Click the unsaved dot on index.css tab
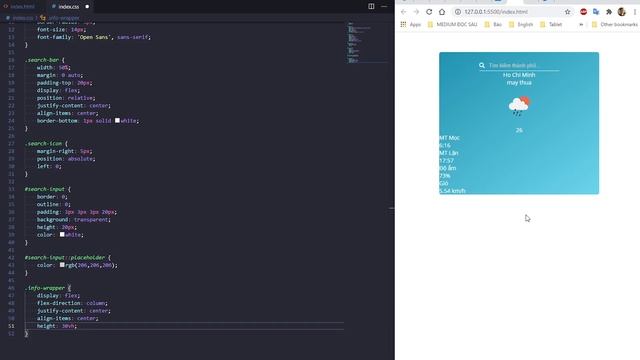The width and height of the screenshot is (640, 360). (x=87, y=7)
